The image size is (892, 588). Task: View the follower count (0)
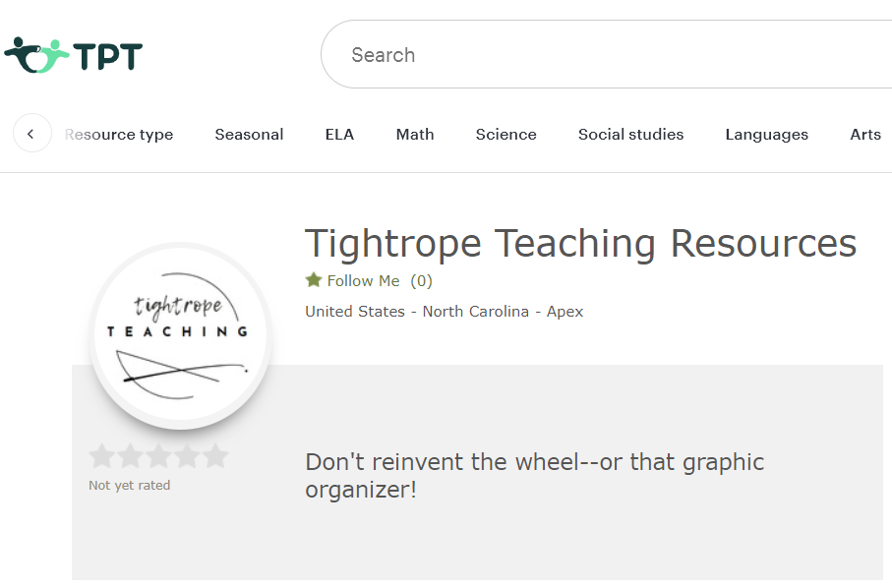(421, 281)
